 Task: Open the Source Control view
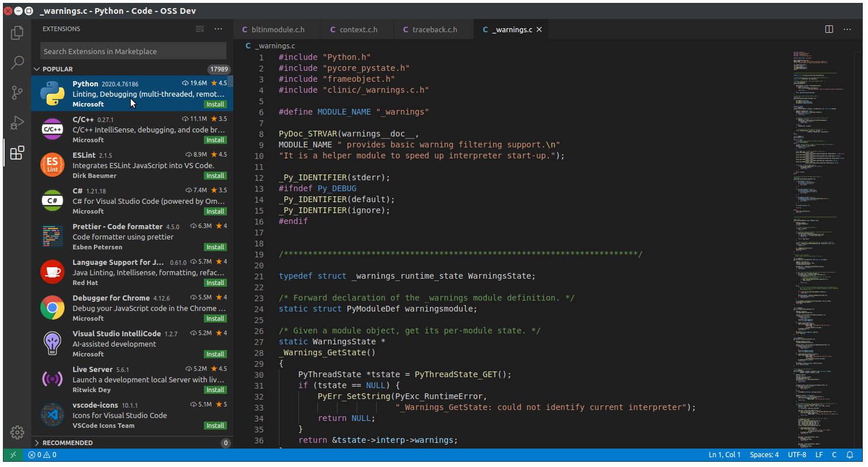click(17, 93)
